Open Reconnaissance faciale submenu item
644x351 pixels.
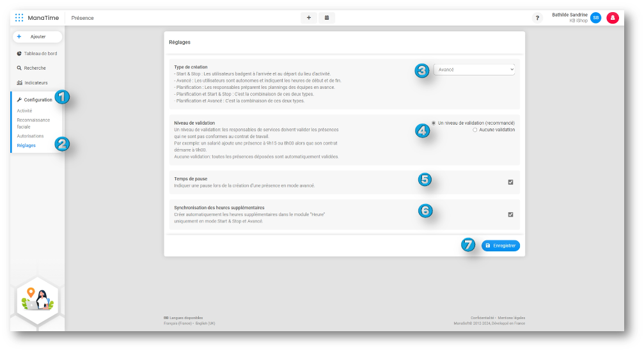point(33,123)
